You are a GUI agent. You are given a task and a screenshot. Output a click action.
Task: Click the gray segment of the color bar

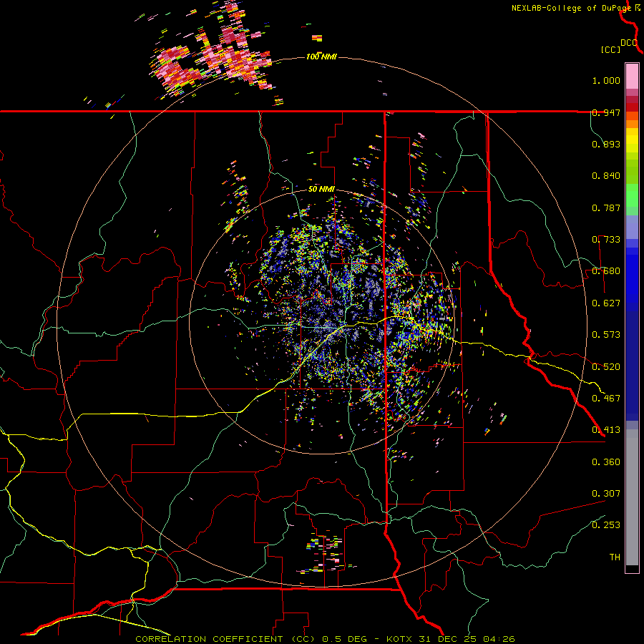tap(632, 497)
